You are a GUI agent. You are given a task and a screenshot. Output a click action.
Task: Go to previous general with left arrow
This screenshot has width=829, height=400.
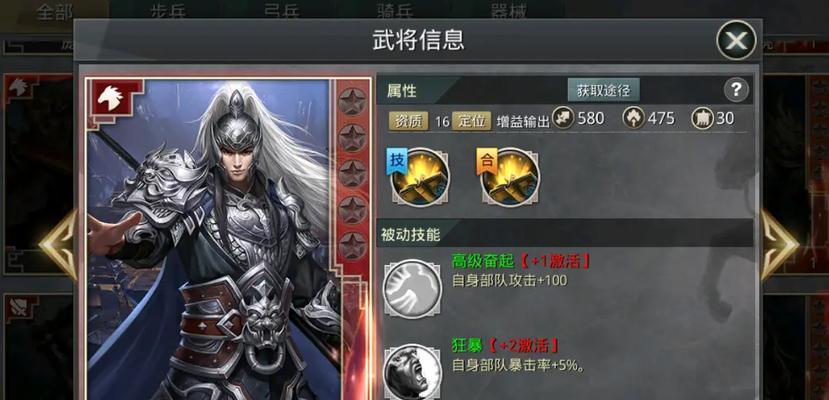[58, 244]
